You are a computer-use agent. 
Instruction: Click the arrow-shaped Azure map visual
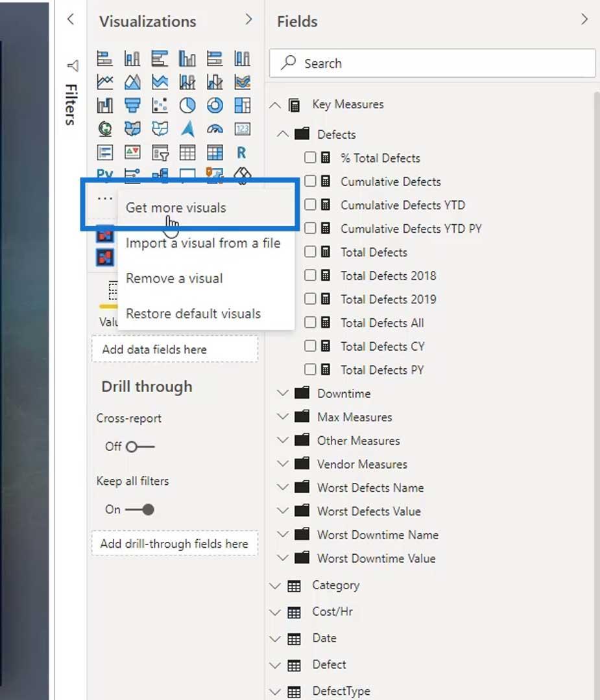coord(187,129)
